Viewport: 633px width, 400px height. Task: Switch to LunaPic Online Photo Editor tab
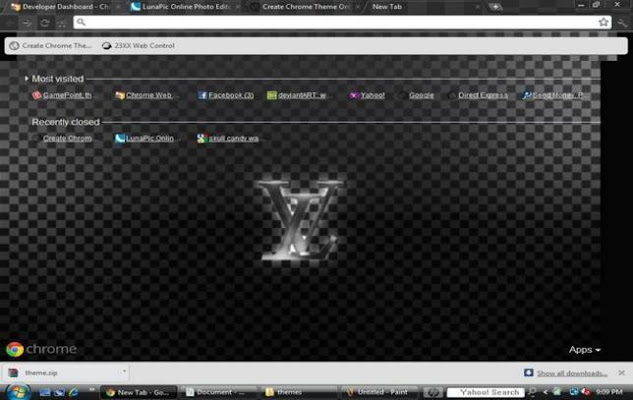pos(184,7)
